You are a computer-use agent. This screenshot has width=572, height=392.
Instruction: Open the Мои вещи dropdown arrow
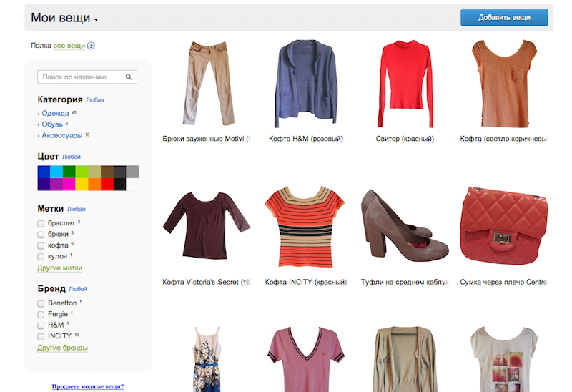point(96,20)
